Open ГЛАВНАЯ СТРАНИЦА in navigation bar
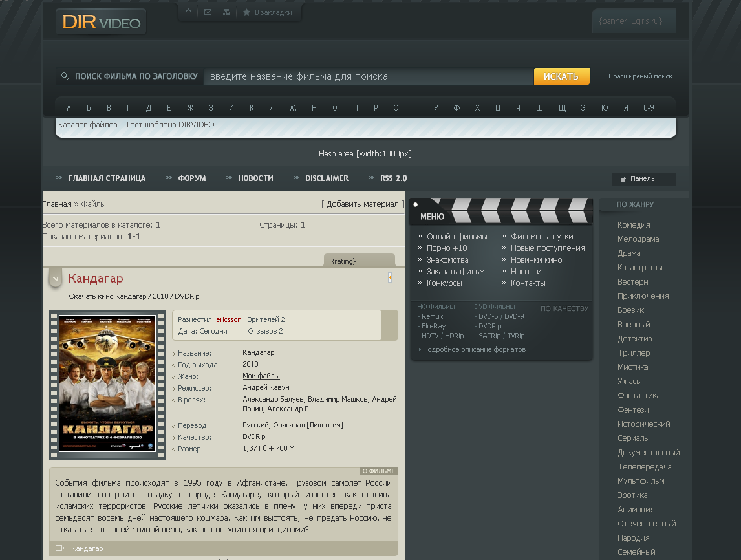 pyautogui.click(x=106, y=178)
